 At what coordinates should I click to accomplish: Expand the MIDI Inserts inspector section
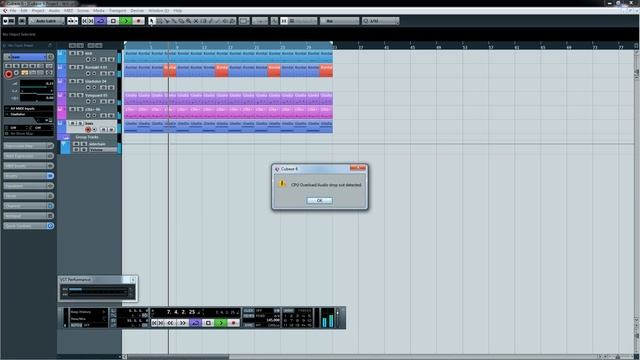click(29, 166)
